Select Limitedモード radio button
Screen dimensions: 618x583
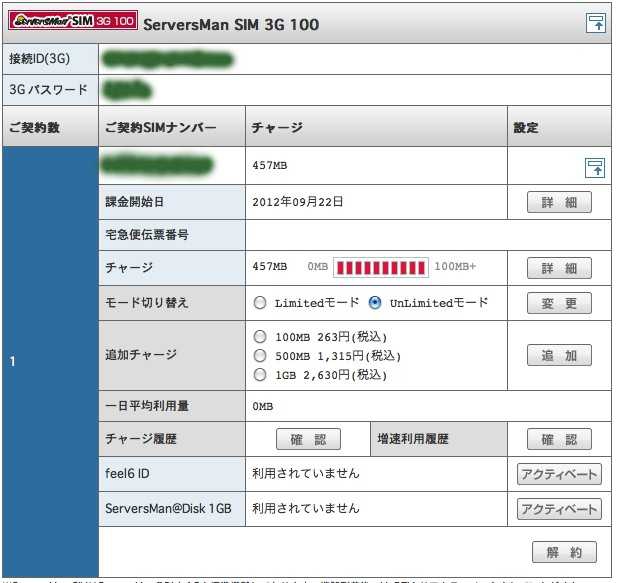(260, 303)
